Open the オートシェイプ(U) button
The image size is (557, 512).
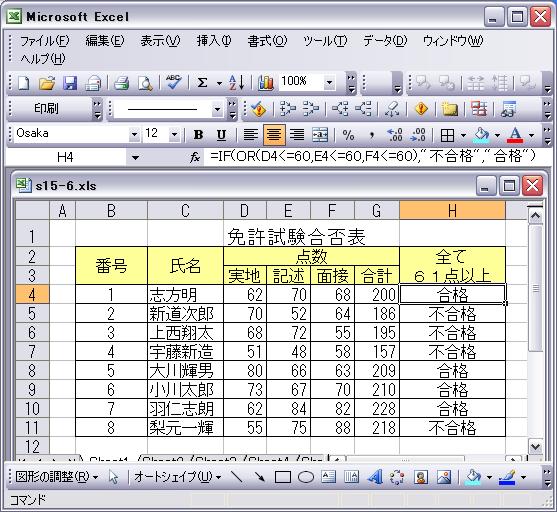(178, 477)
